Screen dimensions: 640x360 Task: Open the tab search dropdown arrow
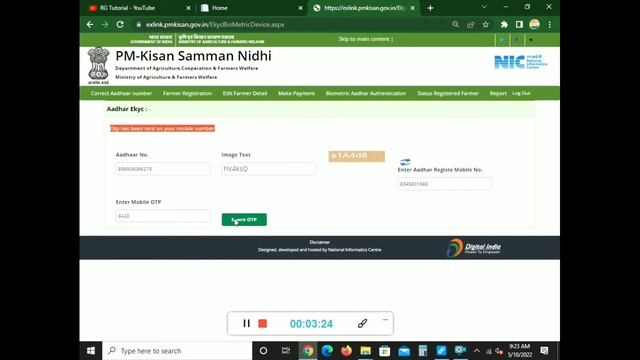pos(484,7)
